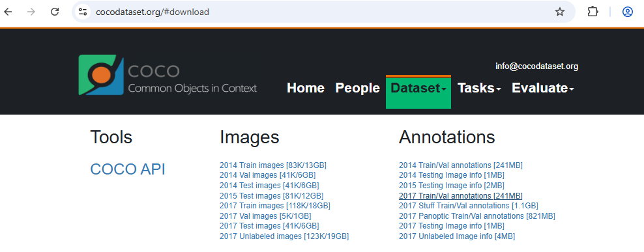Open site information icon in address bar
Screen dimensions: 644x252
coord(83,12)
